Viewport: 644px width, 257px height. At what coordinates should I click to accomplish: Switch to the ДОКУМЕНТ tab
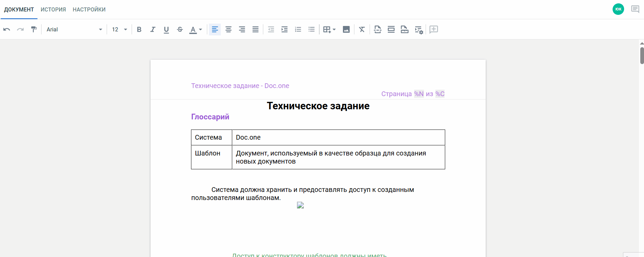tap(19, 9)
